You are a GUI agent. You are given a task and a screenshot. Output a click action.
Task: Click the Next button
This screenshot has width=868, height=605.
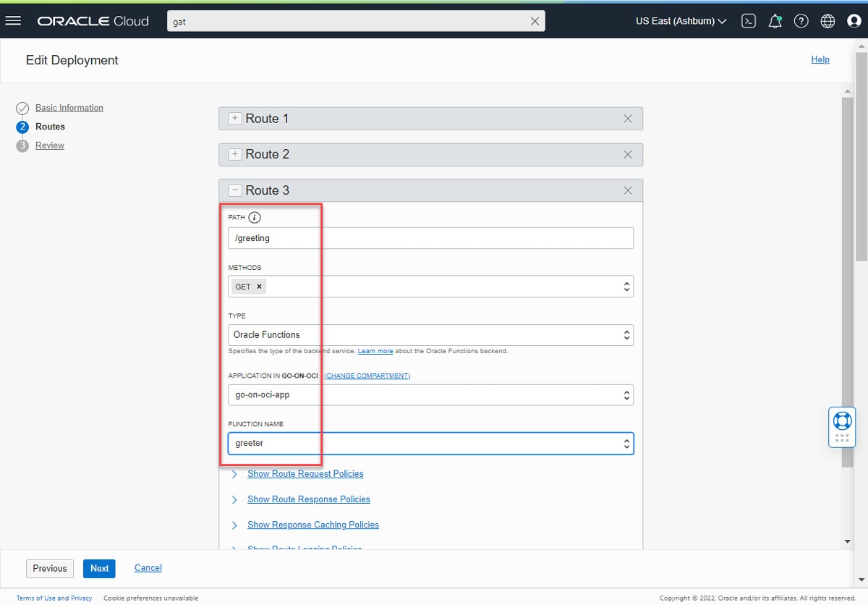(x=100, y=568)
